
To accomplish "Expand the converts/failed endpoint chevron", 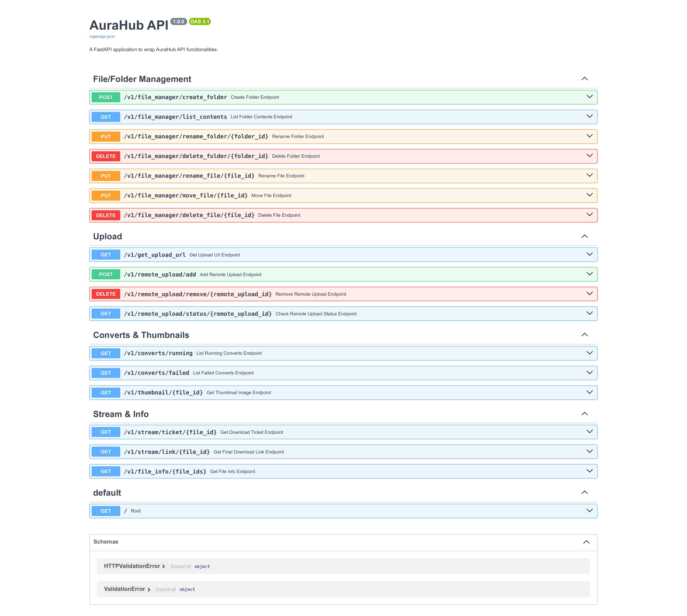I will pos(589,372).
